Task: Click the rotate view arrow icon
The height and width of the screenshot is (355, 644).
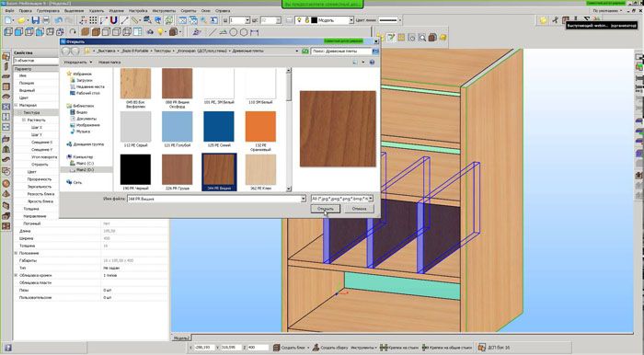Action: click(73, 32)
